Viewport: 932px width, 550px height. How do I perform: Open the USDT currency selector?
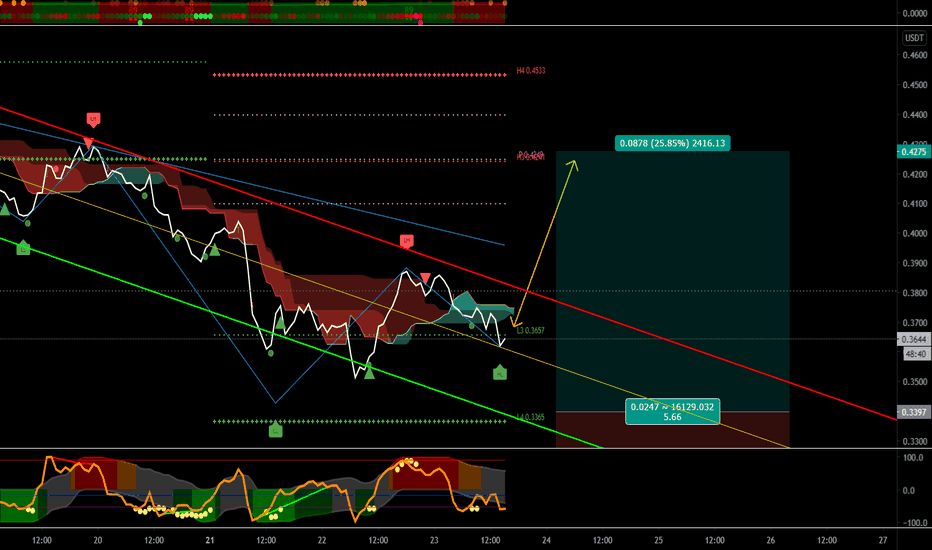[914, 38]
